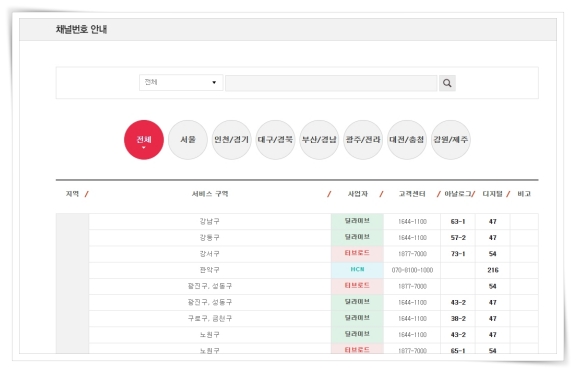
Task: Select the 서울 region tab
Action: pyautogui.click(x=188, y=140)
